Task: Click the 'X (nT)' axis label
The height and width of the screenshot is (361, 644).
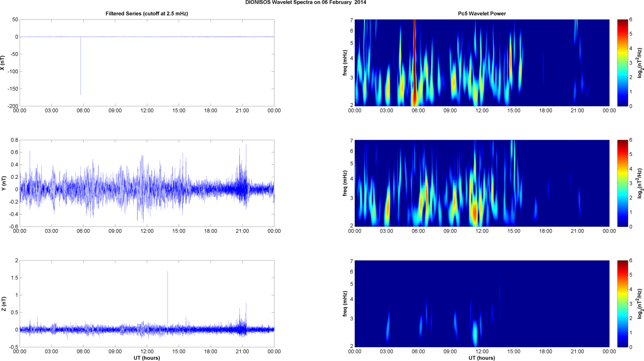Action: click(3, 63)
